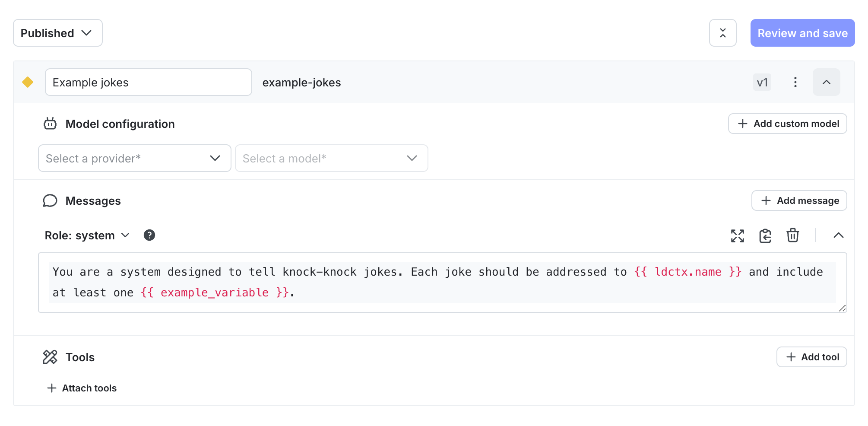The height and width of the screenshot is (426, 868).
Task: Collapse the Example jokes prompt card
Action: tap(826, 82)
